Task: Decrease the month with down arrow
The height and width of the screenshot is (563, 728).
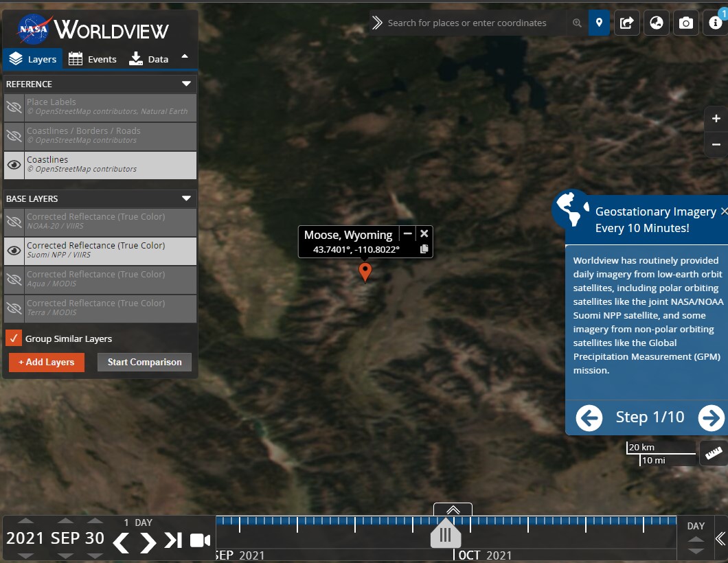Action: (65, 555)
